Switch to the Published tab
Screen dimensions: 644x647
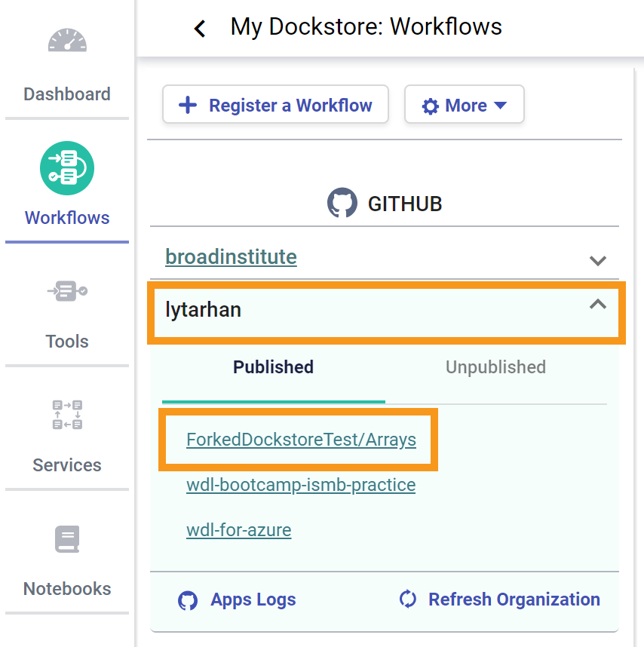(273, 367)
